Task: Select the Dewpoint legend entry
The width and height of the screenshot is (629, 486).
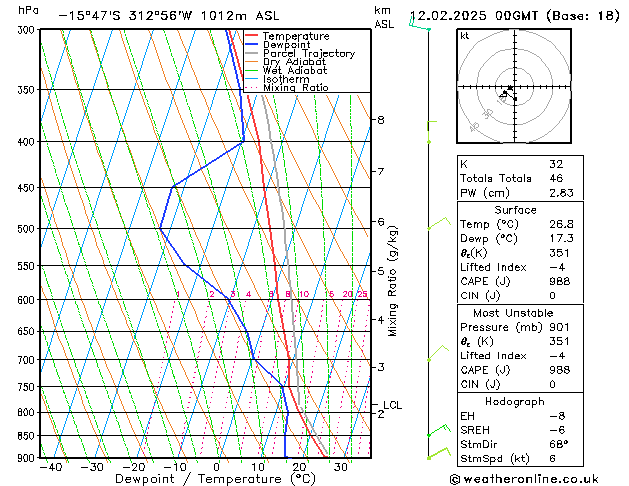Action: pos(285,45)
